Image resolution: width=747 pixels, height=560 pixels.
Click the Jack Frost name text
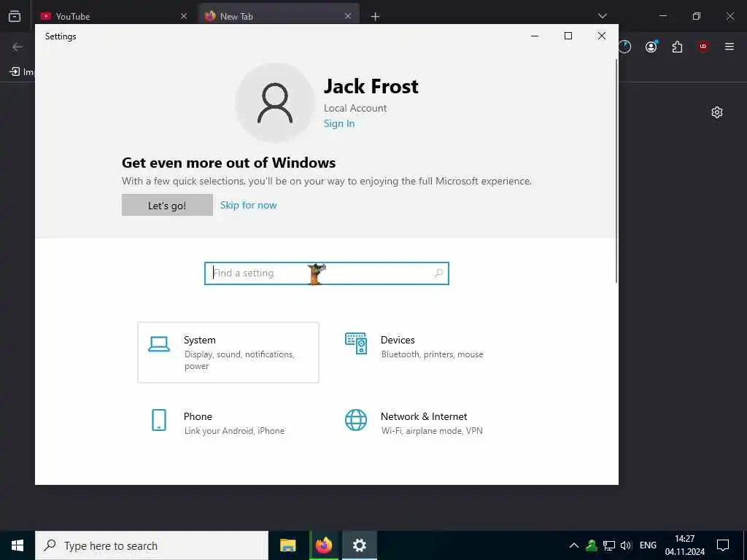371,87
